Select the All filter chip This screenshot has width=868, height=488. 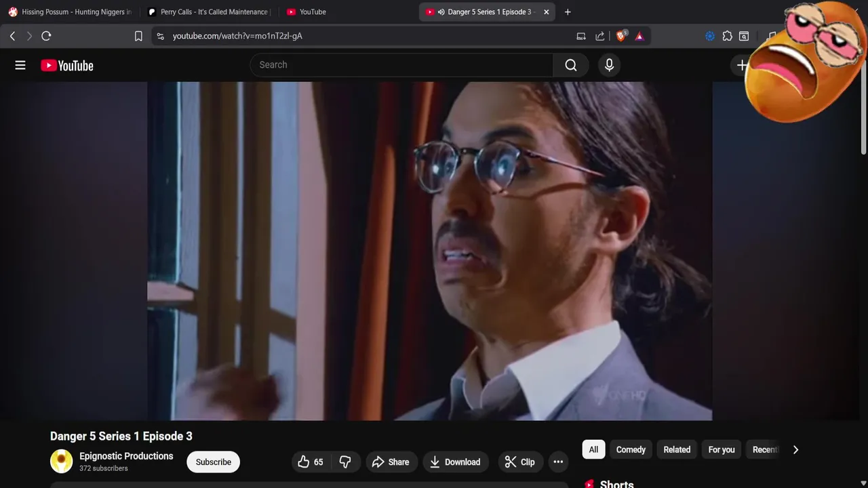click(x=593, y=449)
